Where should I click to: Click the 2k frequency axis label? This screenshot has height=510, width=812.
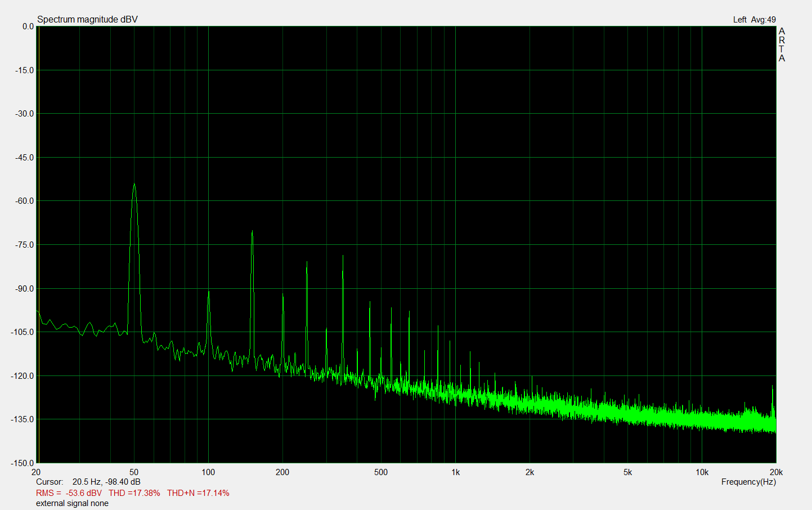[530, 472]
